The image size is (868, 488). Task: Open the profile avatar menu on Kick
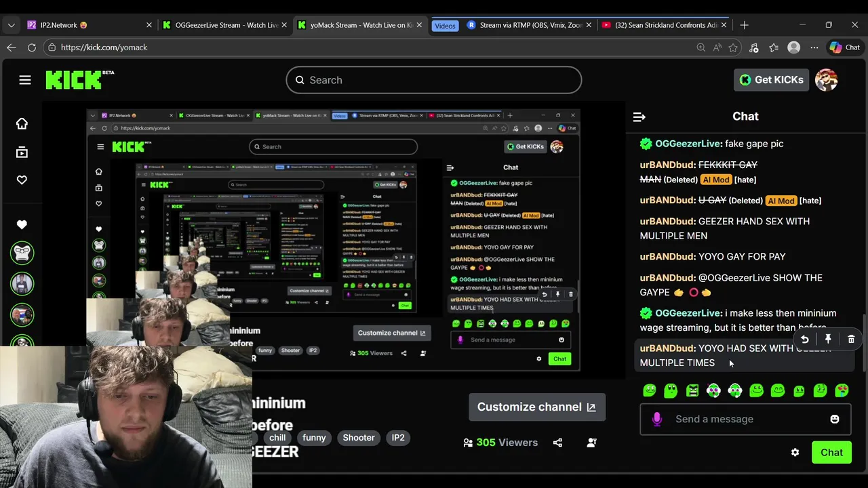click(x=826, y=80)
